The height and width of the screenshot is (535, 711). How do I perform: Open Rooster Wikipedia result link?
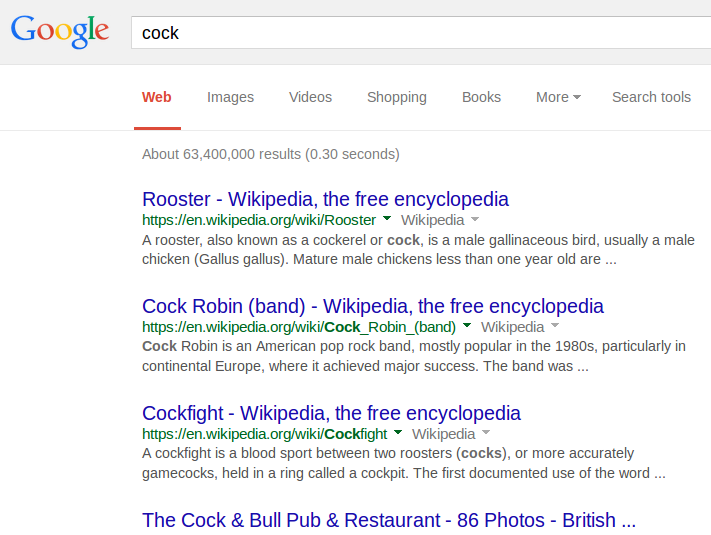coord(325,199)
